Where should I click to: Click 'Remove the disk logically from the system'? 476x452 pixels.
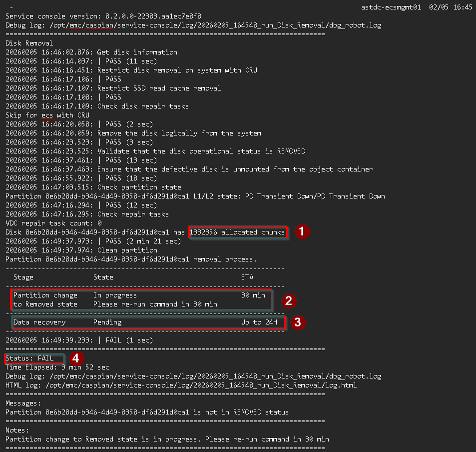(179, 133)
